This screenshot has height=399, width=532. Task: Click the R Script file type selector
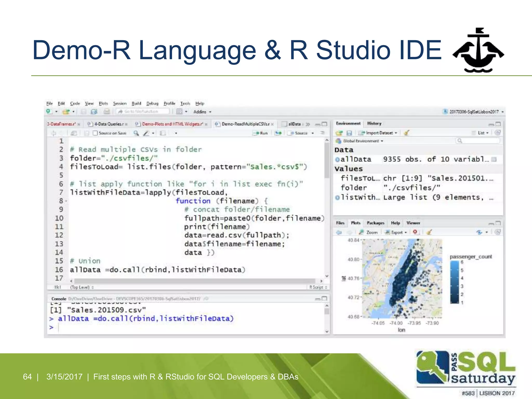tap(318, 287)
